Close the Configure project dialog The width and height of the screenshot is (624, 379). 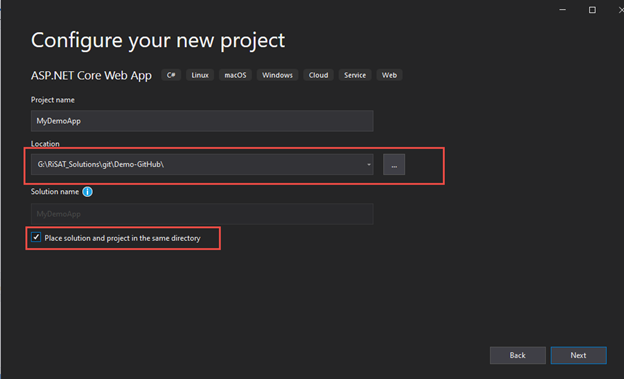coord(621,10)
